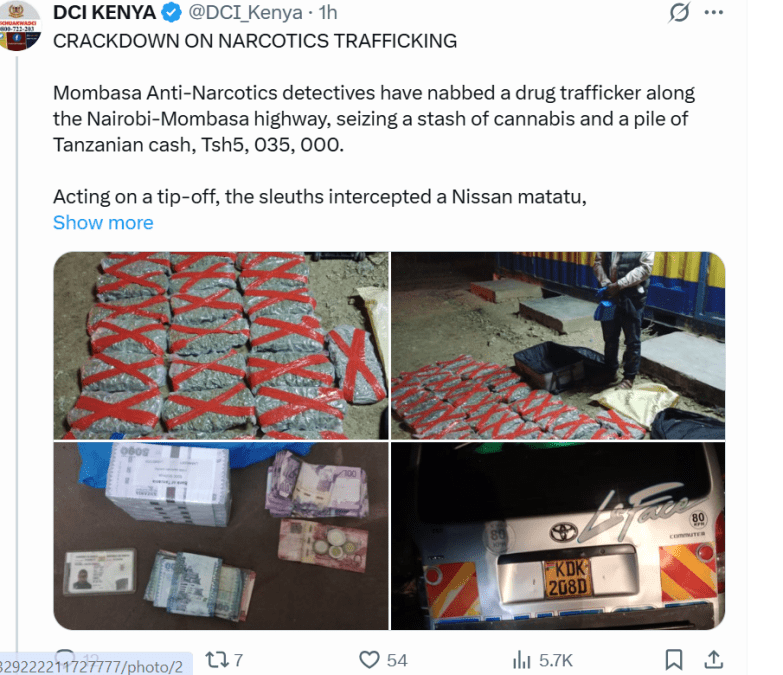Open the reply comment icon
Screen dimensions: 783x675
[x=65, y=654]
